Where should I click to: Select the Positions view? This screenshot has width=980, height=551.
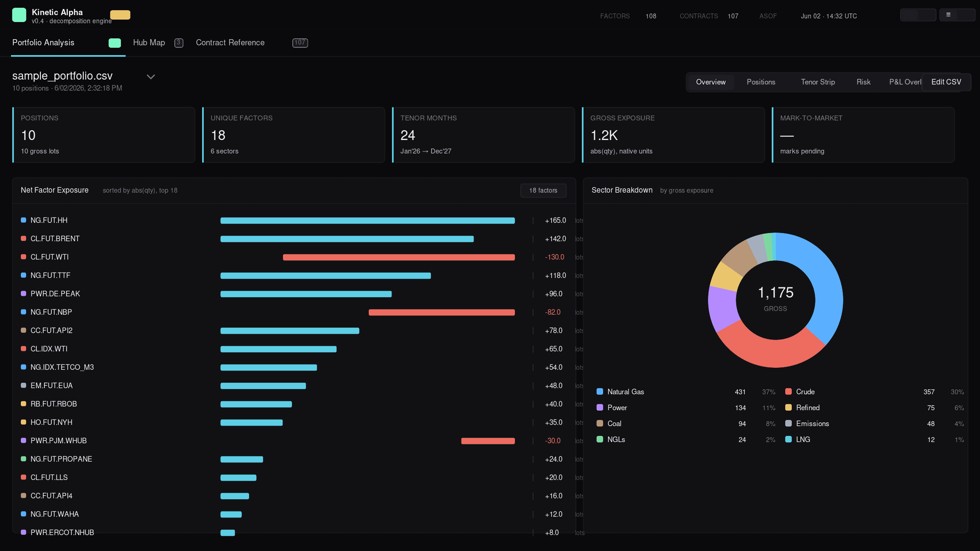pyautogui.click(x=761, y=82)
